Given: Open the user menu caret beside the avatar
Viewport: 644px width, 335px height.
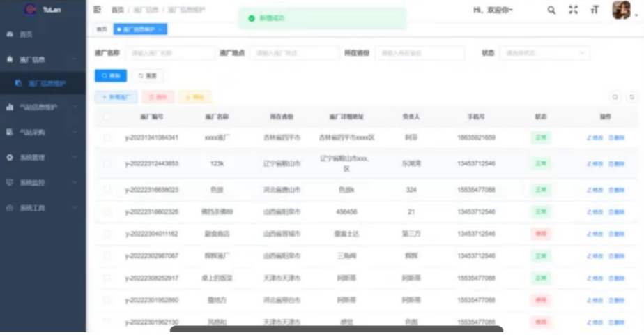Looking at the screenshot, I should [636, 15].
